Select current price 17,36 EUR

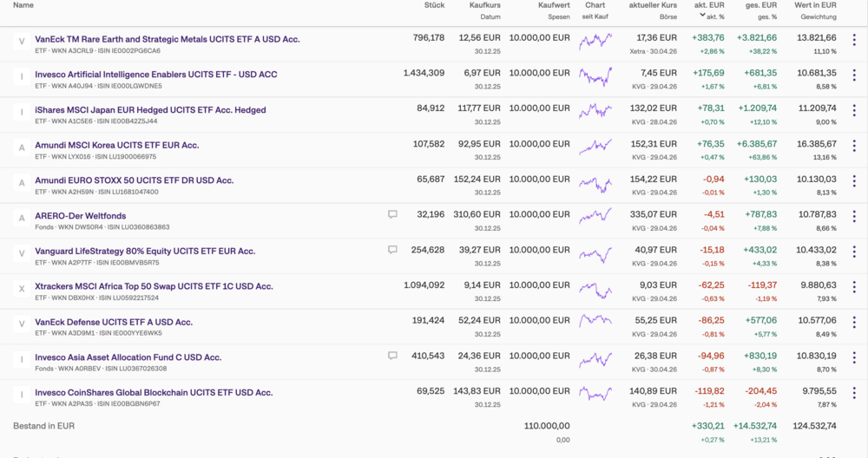tap(656, 37)
